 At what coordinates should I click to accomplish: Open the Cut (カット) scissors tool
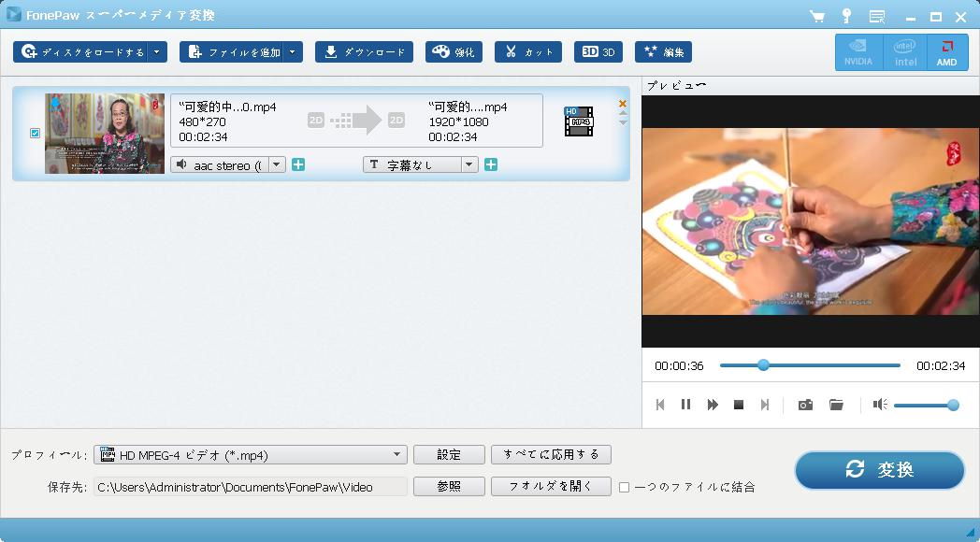pyautogui.click(x=528, y=51)
